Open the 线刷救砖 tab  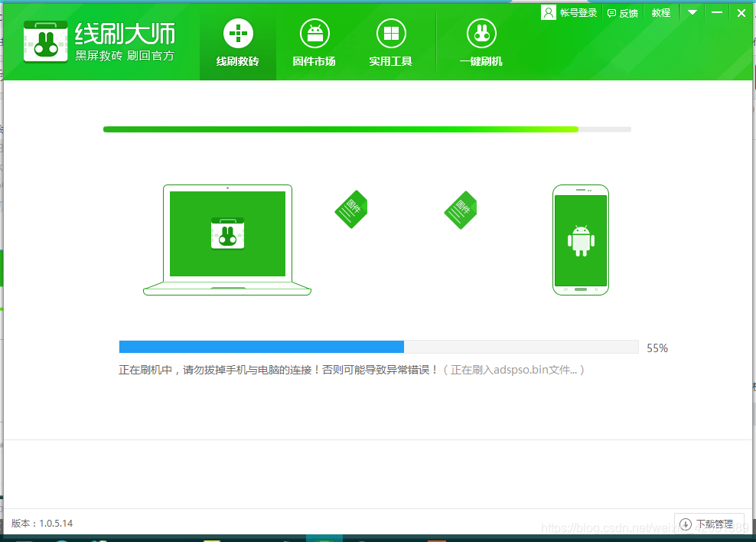(238, 42)
